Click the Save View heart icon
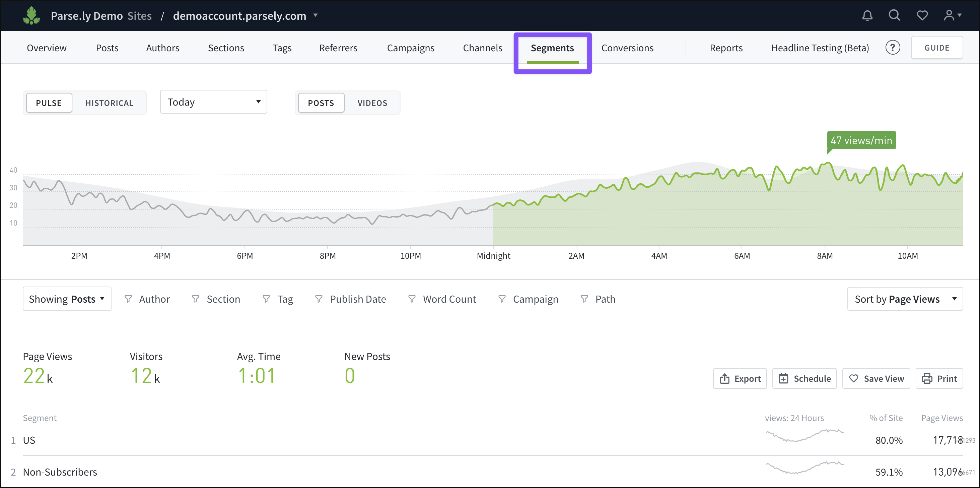 854,378
